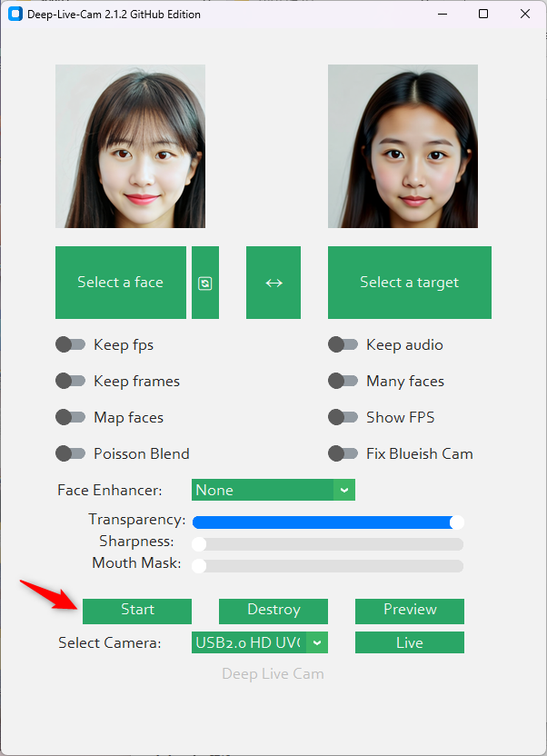This screenshot has width=547, height=756.
Task: Turn on Many faces switch
Action: [x=343, y=381]
